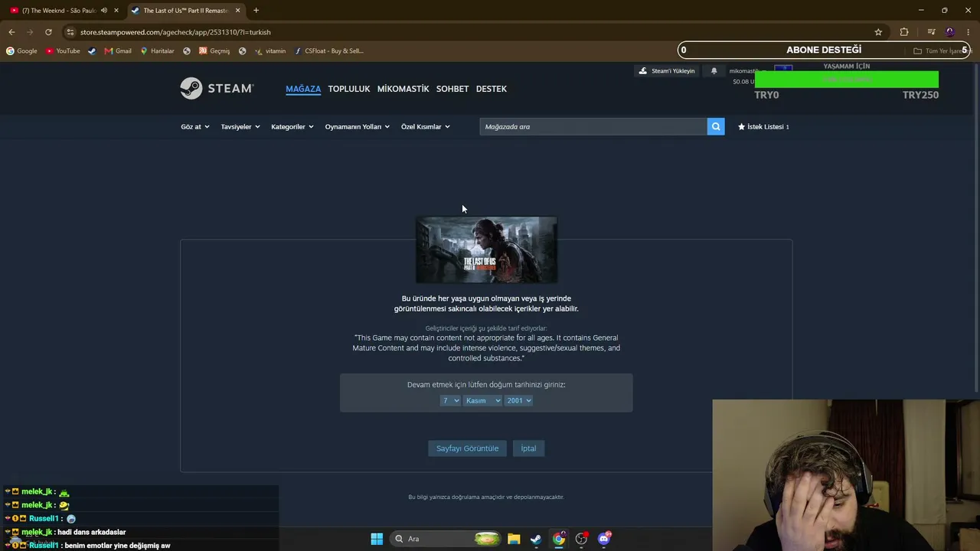This screenshot has width=980, height=551.
Task: Click the İptal button
Action: point(528,448)
